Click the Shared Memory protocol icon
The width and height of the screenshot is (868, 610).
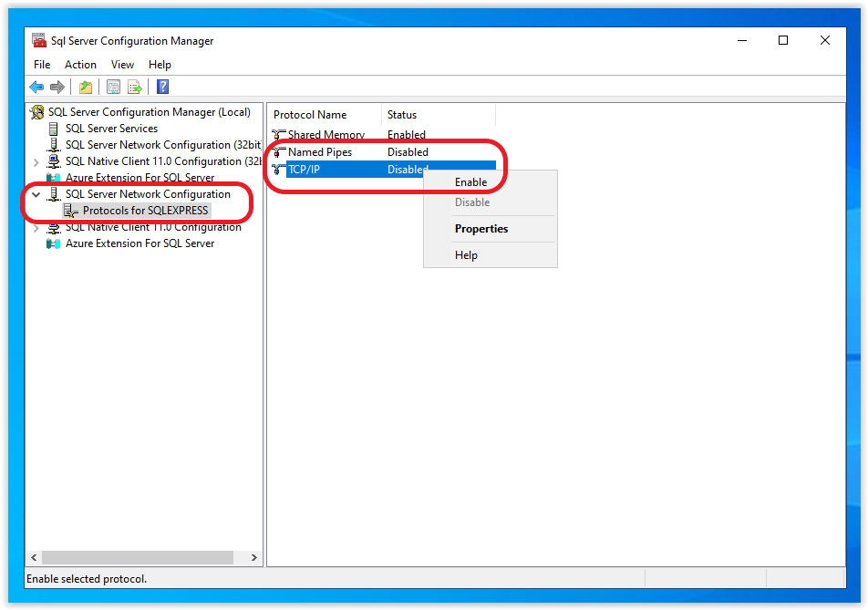click(x=278, y=135)
